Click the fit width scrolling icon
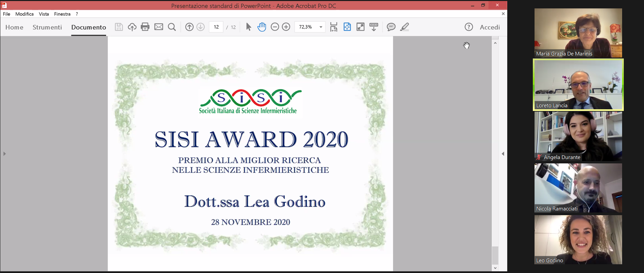644x273 pixels. pyautogui.click(x=334, y=27)
